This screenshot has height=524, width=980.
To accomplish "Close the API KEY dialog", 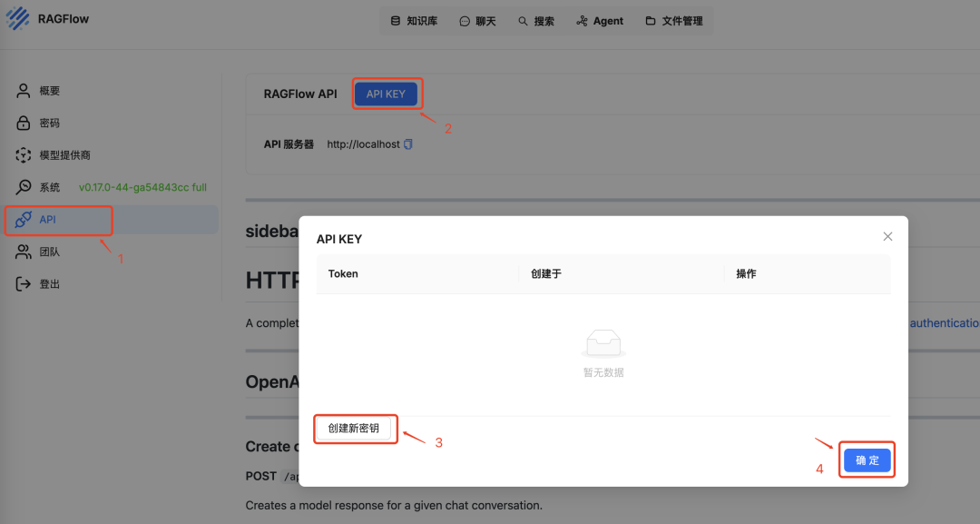I will (887, 236).
